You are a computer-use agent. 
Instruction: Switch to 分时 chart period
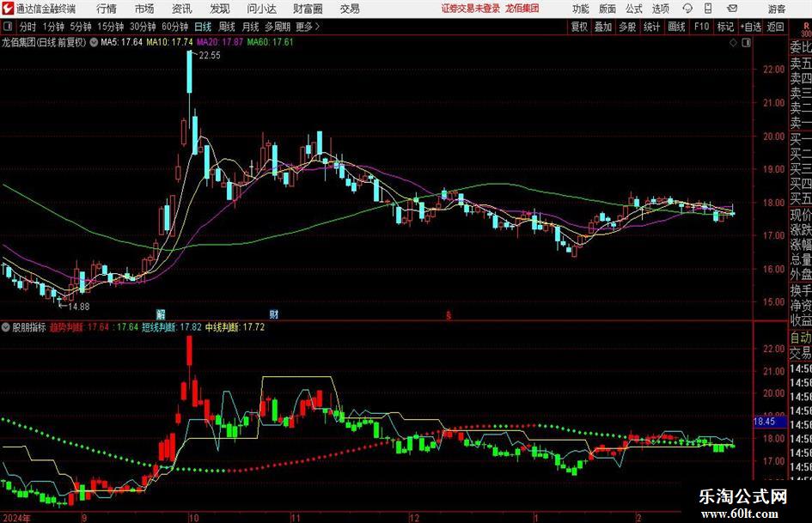tap(28, 27)
